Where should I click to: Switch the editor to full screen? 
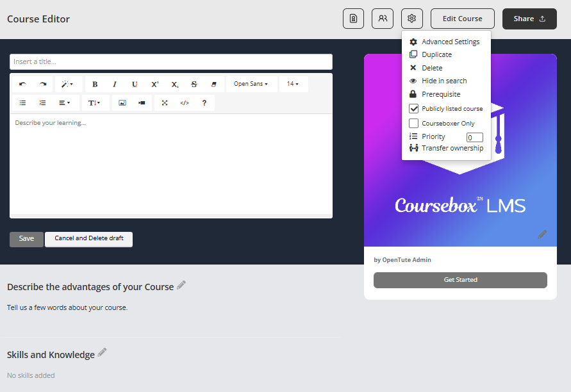pyautogui.click(x=165, y=103)
